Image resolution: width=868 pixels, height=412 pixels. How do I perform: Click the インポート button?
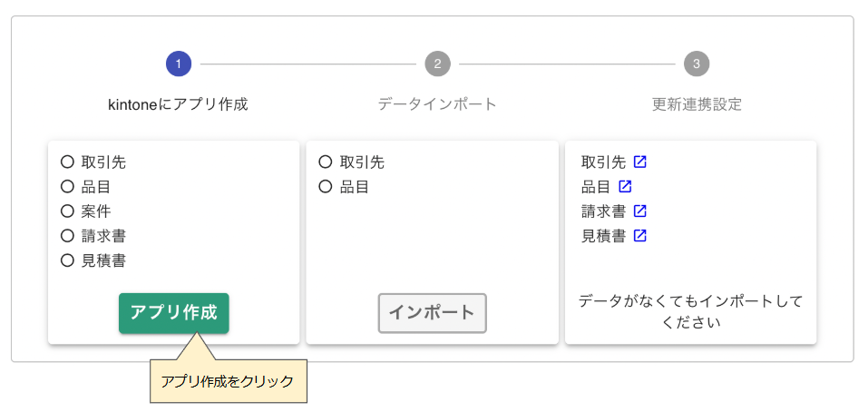click(x=433, y=313)
